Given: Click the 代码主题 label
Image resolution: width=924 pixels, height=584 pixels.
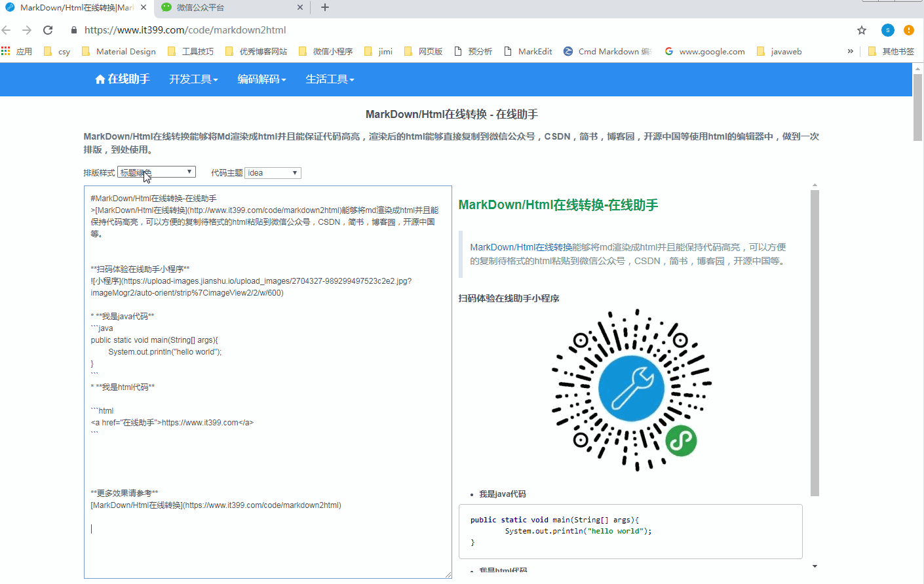Looking at the screenshot, I should tap(227, 173).
